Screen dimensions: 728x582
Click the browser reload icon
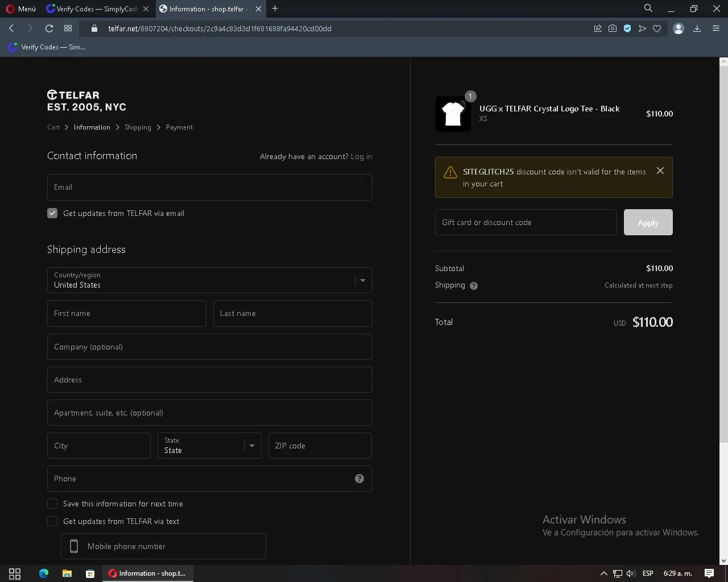(49, 28)
